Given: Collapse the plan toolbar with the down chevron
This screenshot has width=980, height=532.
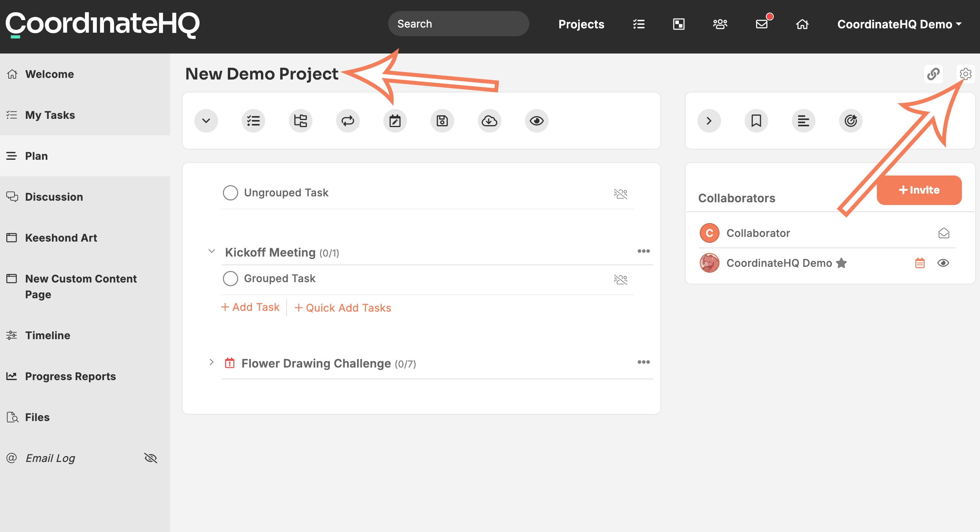Looking at the screenshot, I should pyautogui.click(x=206, y=121).
